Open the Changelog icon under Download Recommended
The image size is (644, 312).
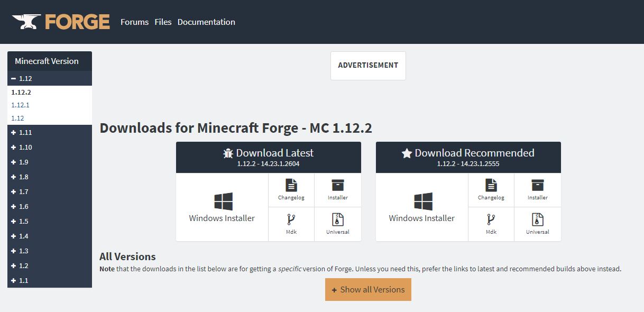[x=491, y=185]
